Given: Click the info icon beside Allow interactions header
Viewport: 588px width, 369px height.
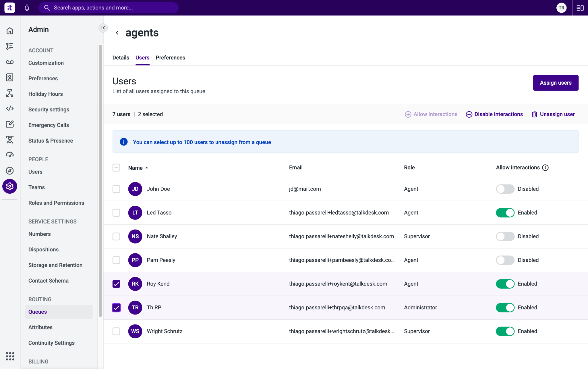Looking at the screenshot, I should (x=545, y=168).
